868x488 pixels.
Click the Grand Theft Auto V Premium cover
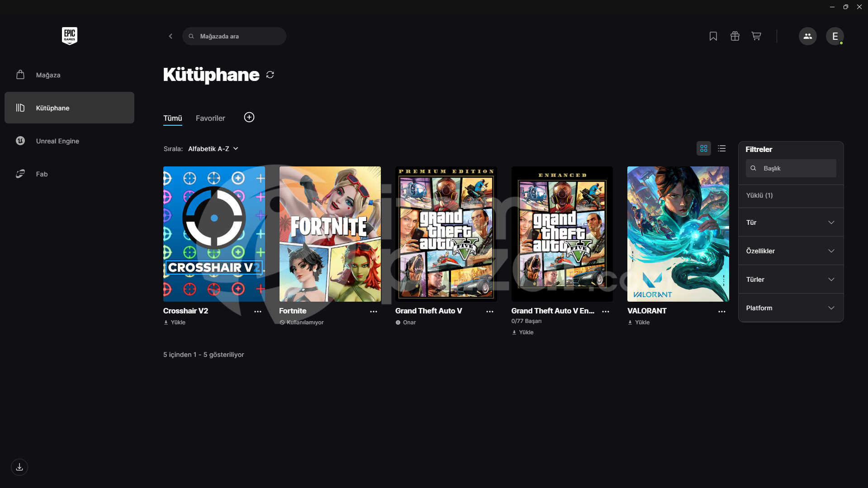coord(446,234)
